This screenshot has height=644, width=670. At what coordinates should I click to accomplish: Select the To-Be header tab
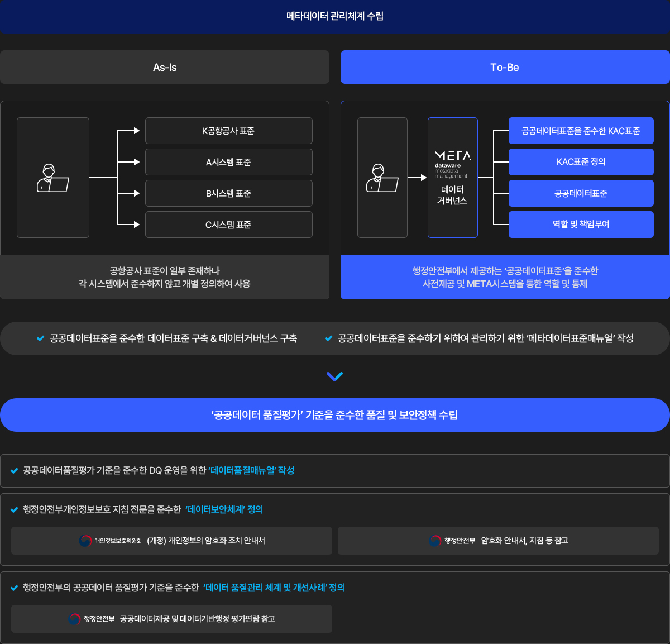505,67
